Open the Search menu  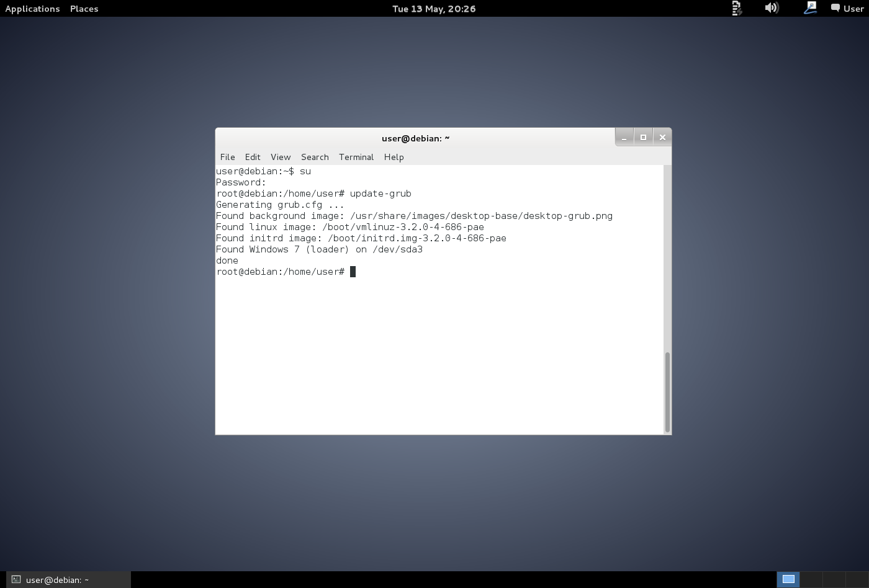(315, 157)
